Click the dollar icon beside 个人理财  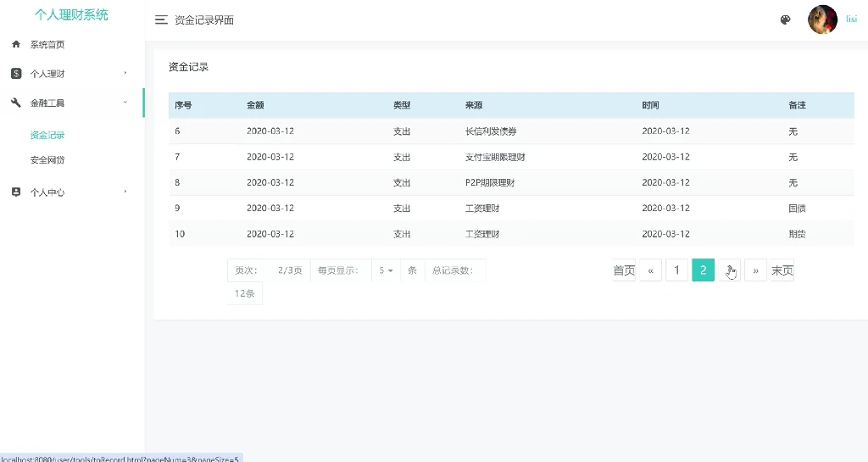click(16, 74)
